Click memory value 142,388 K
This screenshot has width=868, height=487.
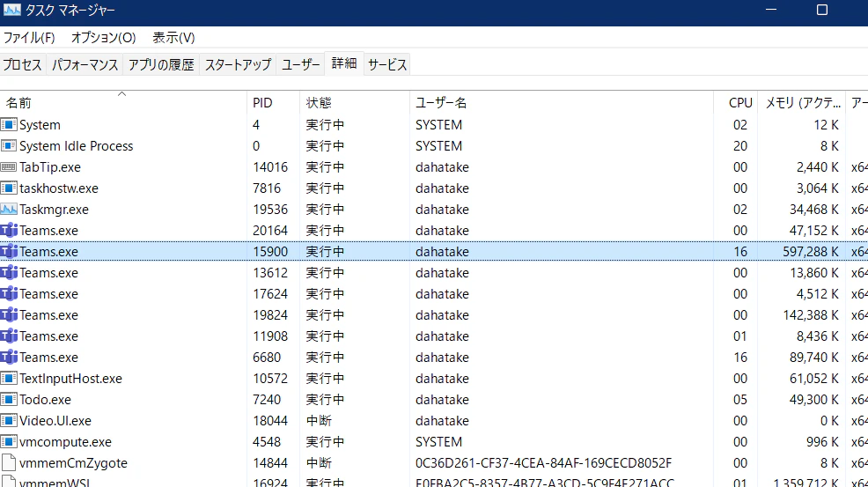click(811, 314)
